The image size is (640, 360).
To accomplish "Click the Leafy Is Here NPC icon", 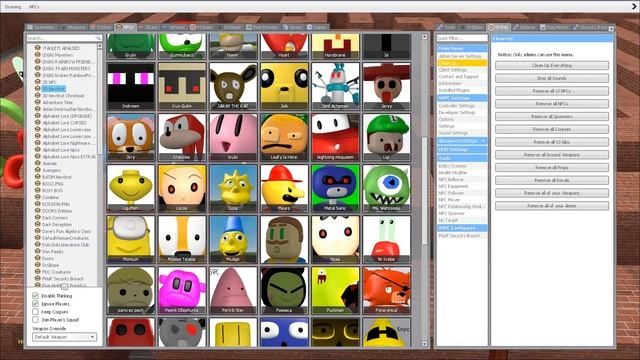I will coord(284,137).
